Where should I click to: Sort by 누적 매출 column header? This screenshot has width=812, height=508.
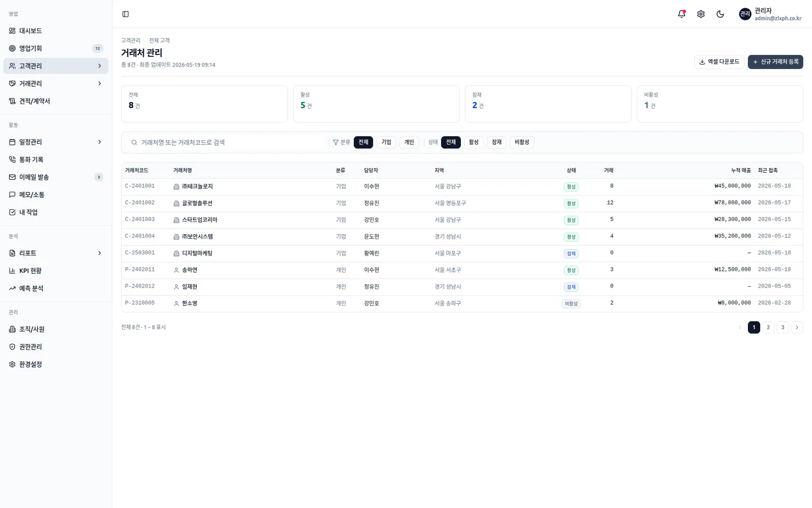740,171
